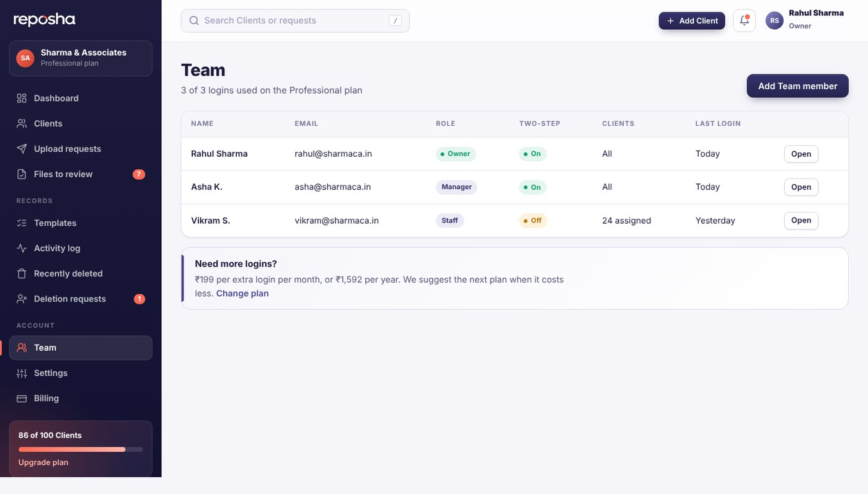Image resolution: width=868 pixels, height=494 pixels.
Task: Click the 7 badge on Files to review
Action: pos(139,174)
